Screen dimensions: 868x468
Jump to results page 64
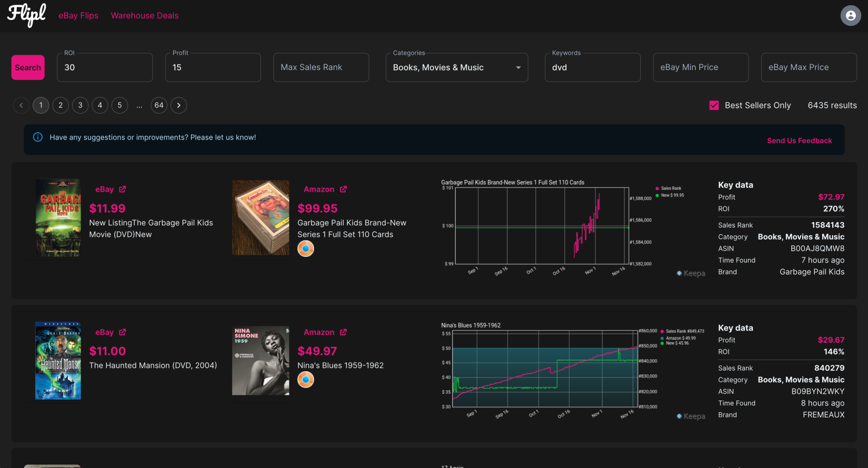tap(159, 105)
